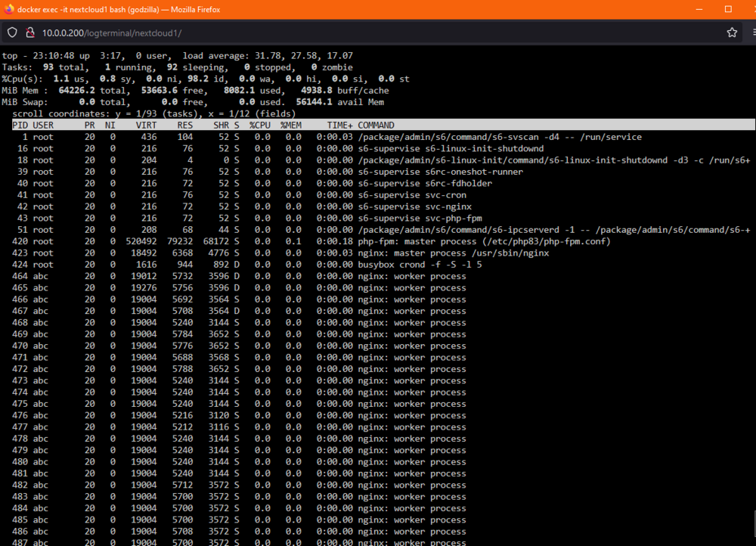Click the VIRT column header

tap(146, 125)
